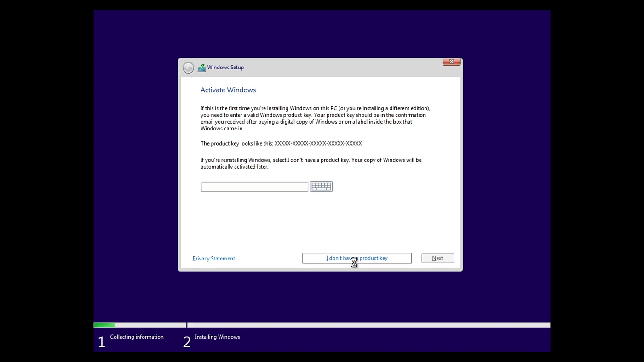The height and width of the screenshot is (362, 644).
Task: Select the 'I don't have a product key' option
Action: (x=356, y=258)
